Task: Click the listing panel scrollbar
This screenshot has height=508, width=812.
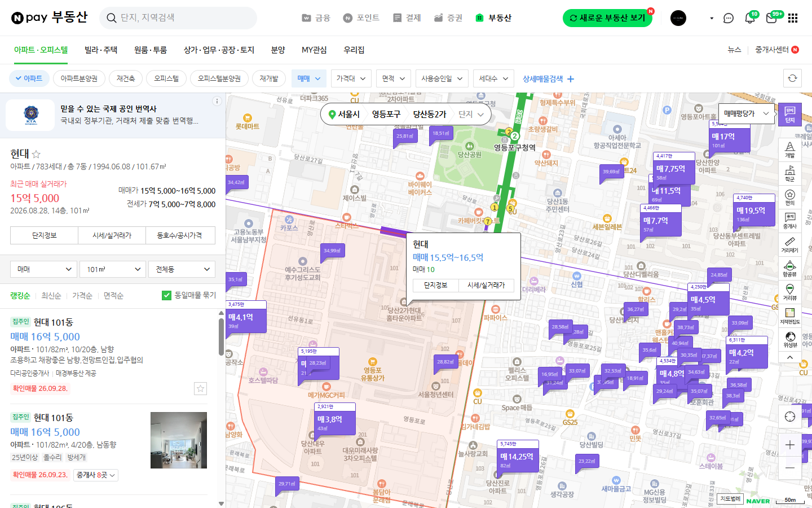Action: (221, 336)
